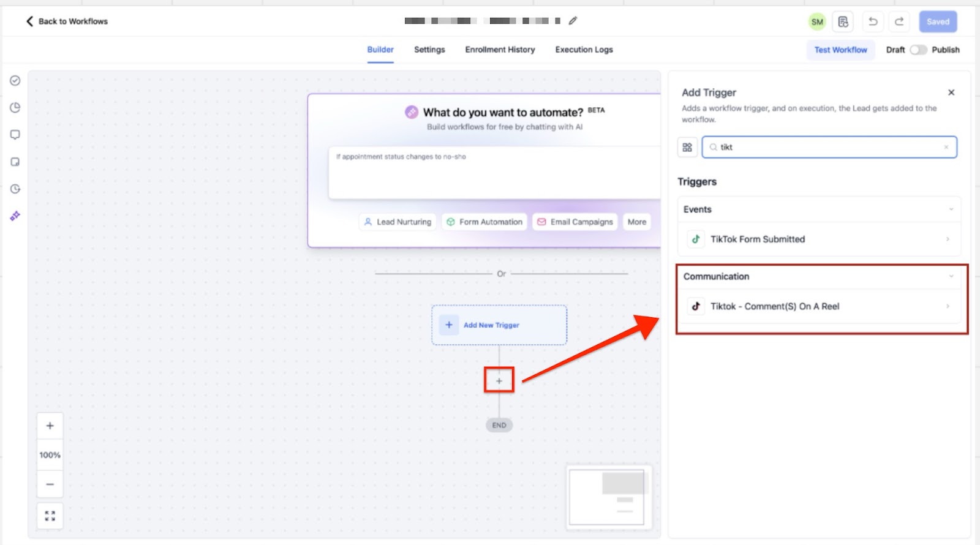Zoom out using the canvas minus button
This screenshot has height=545, width=980.
50,484
